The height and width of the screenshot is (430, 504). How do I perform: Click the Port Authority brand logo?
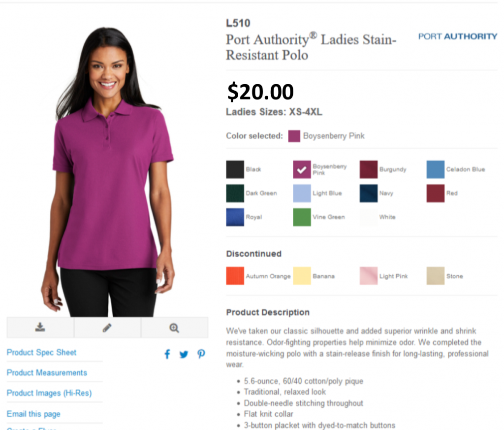tap(457, 36)
